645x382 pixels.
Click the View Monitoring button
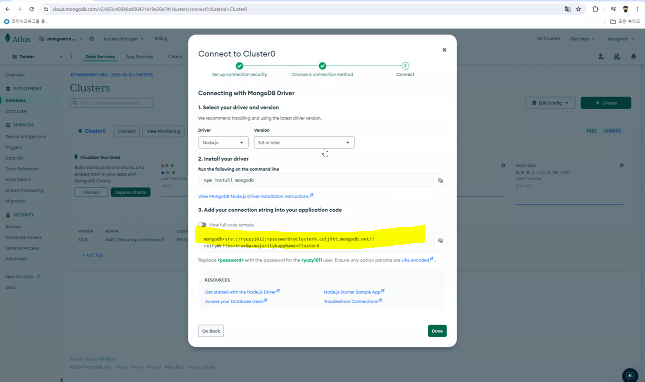click(x=163, y=131)
